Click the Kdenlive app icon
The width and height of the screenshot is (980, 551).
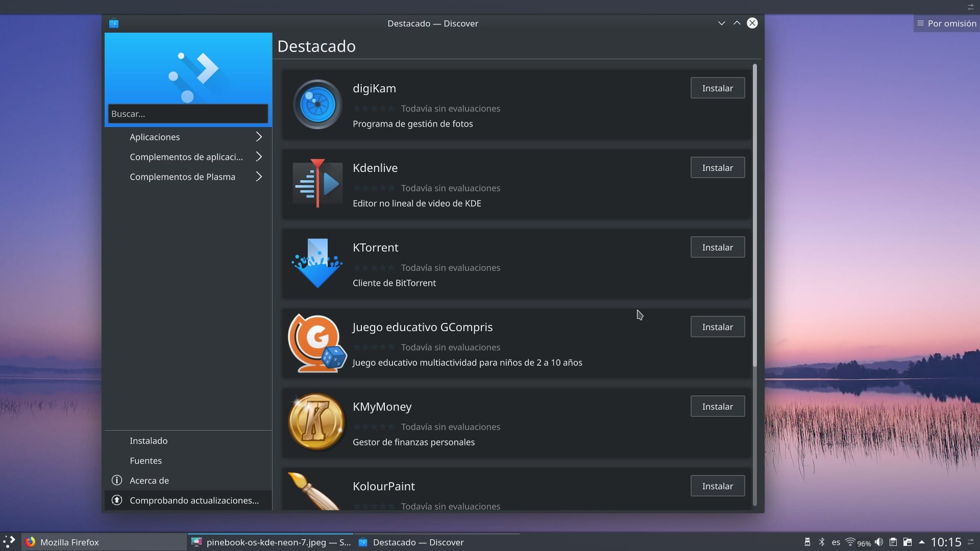coord(317,184)
